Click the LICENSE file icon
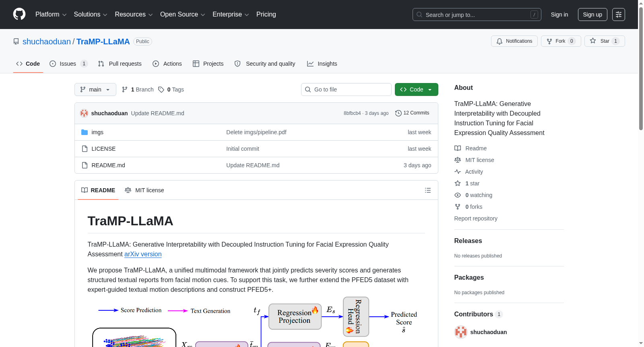Viewport: 644px width, 347px height. tap(85, 149)
